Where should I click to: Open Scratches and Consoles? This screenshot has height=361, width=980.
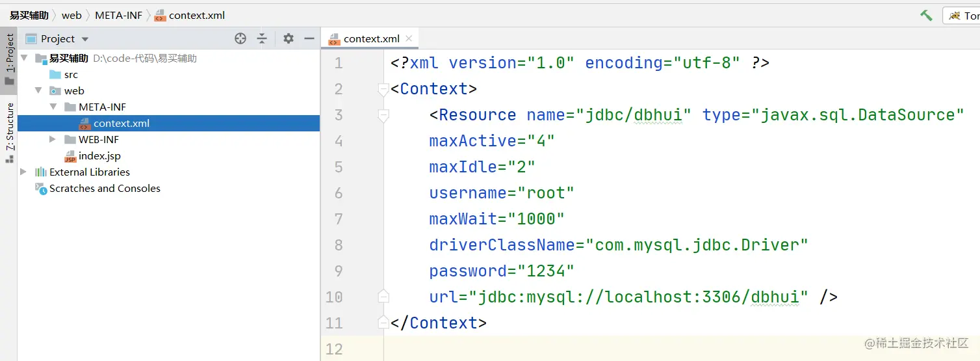point(104,189)
